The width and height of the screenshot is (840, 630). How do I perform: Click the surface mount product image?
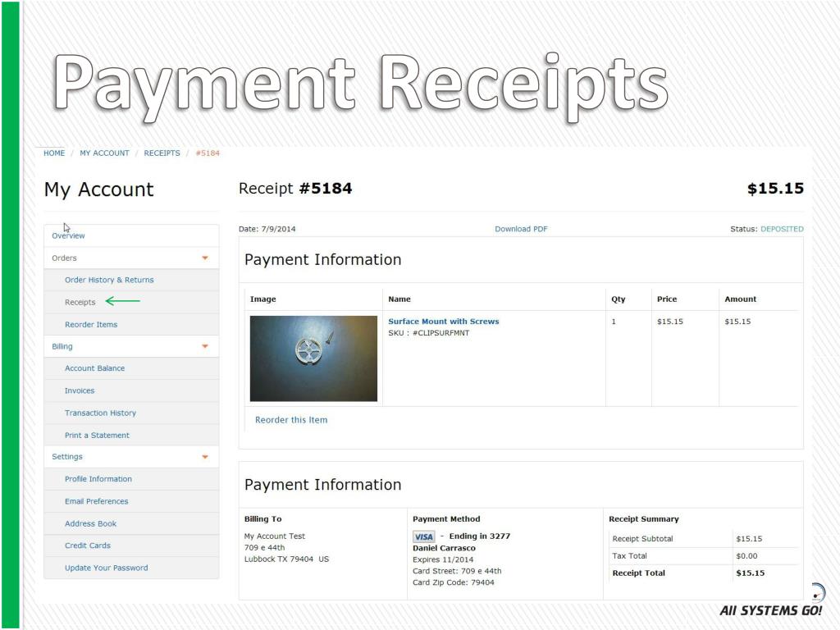[313, 358]
